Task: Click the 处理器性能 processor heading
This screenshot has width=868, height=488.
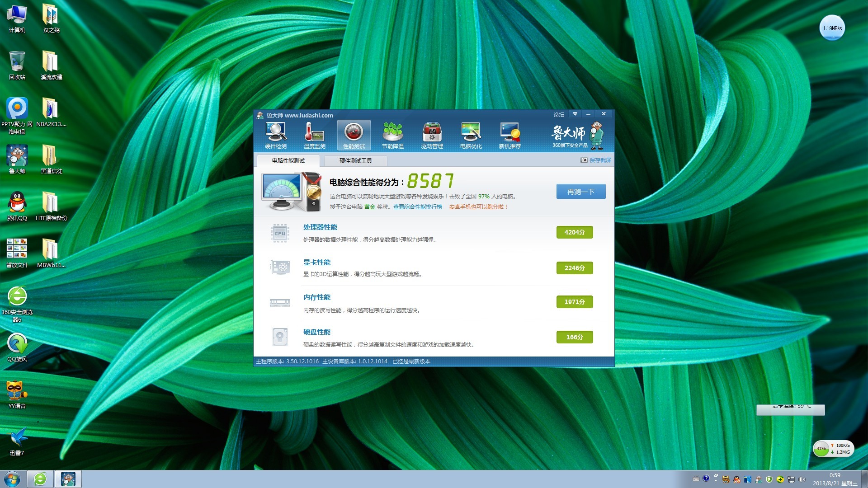Action: 320,227
